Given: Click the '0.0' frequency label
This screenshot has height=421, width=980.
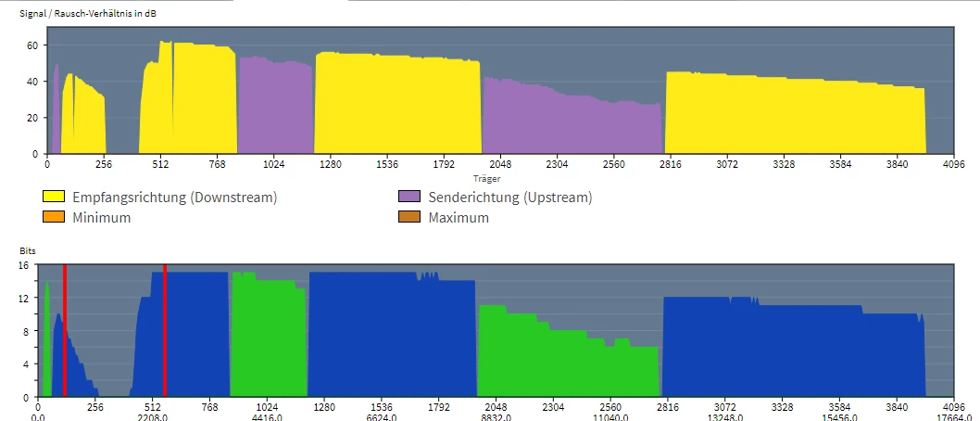Looking at the screenshot, I should (x=38, y=417).
